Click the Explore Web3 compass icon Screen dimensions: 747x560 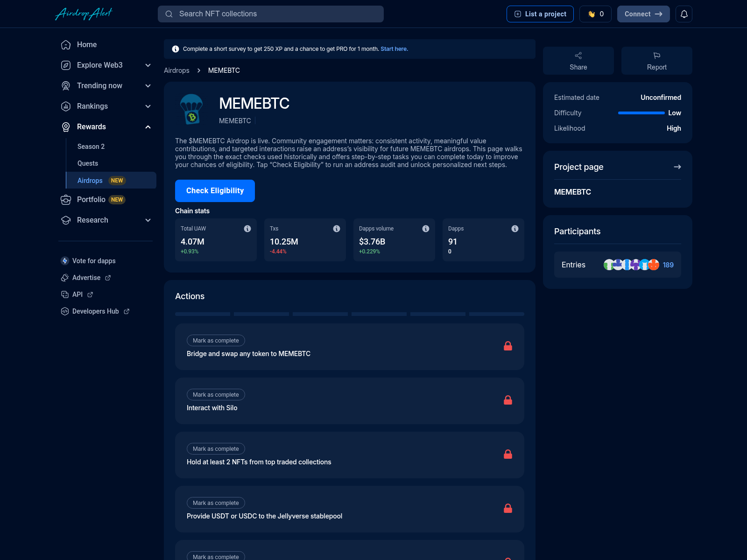coord(66,65)
